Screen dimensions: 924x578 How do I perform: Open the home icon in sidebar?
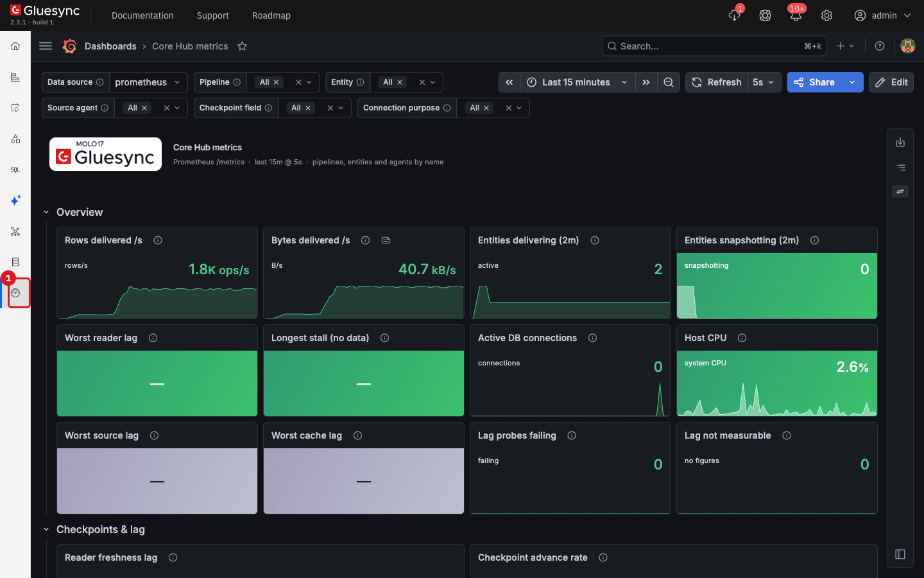(x=15, y=46)
